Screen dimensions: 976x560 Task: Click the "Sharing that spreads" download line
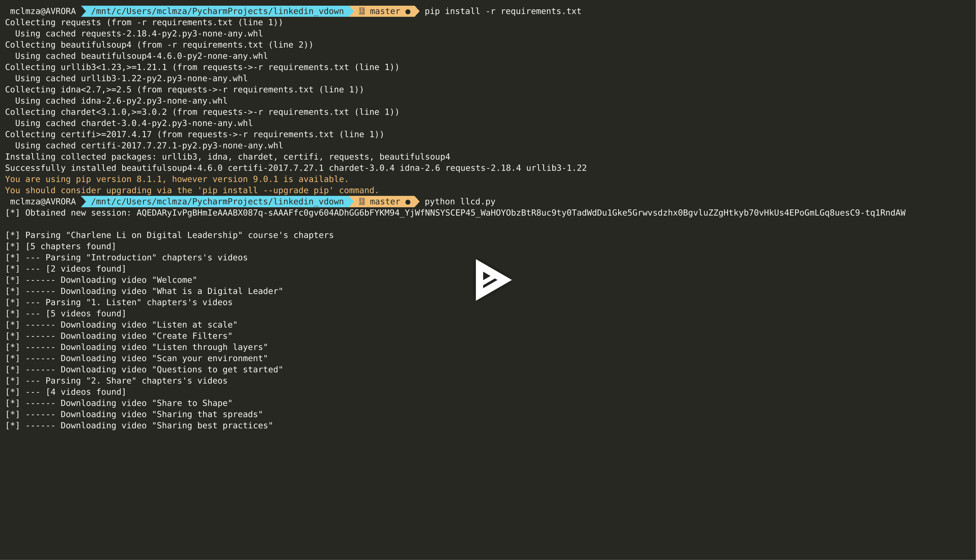(x=134, y=414)
